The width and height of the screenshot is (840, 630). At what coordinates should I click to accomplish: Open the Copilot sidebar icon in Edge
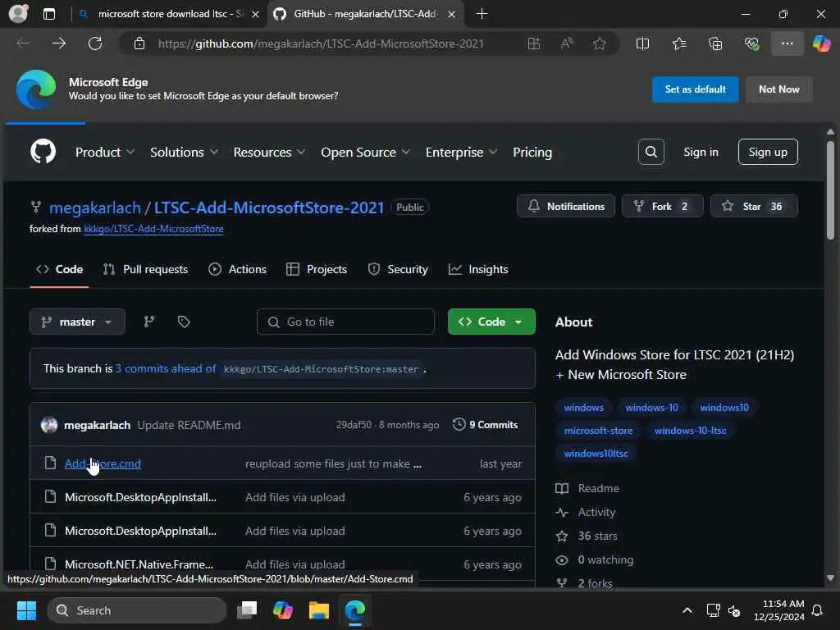tap(821, 43)
